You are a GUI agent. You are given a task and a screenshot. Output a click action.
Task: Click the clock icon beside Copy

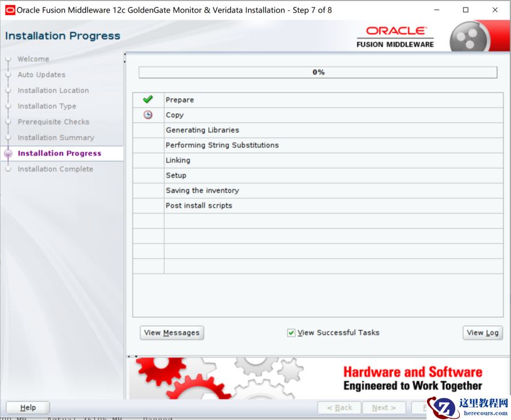tap(148, 115)
